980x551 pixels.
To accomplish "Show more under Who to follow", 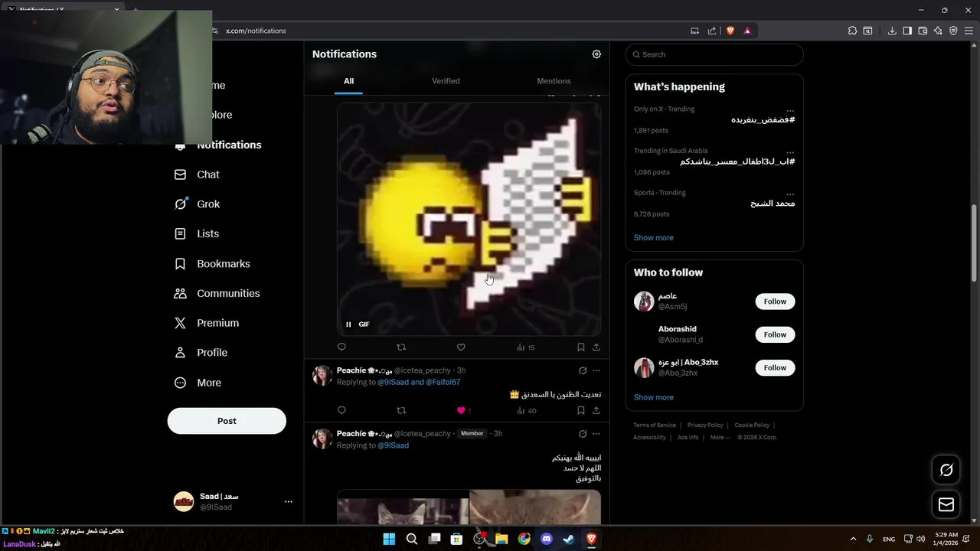I will [x=654, y=398].
